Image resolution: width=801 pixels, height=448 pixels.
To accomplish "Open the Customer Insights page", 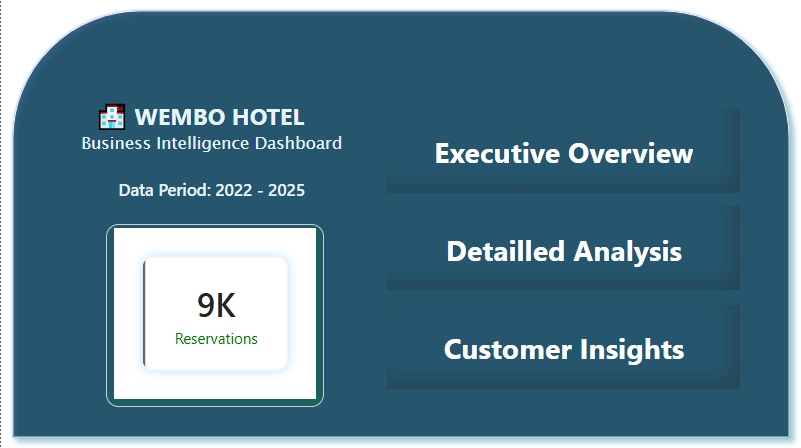I will coord(563,349).
